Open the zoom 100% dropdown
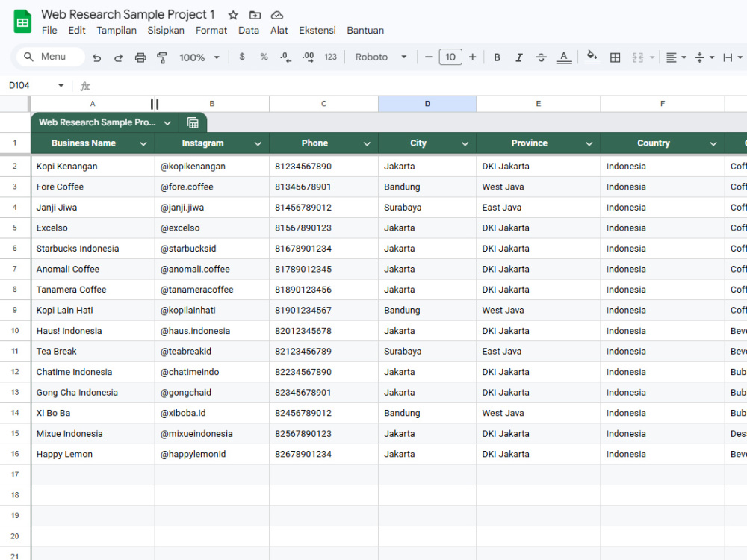Screen dimensions: 747x560 (199, 57)
